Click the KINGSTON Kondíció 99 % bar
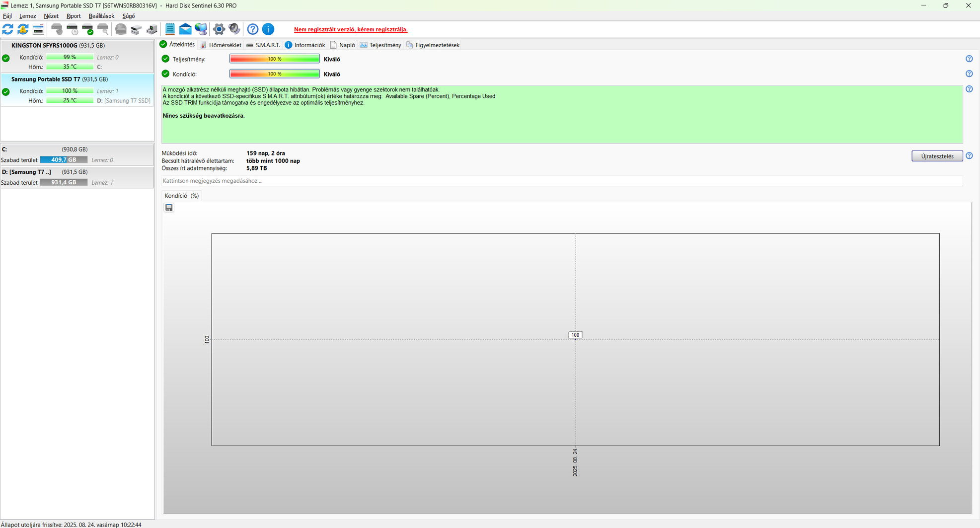 (x=70, y=57)
